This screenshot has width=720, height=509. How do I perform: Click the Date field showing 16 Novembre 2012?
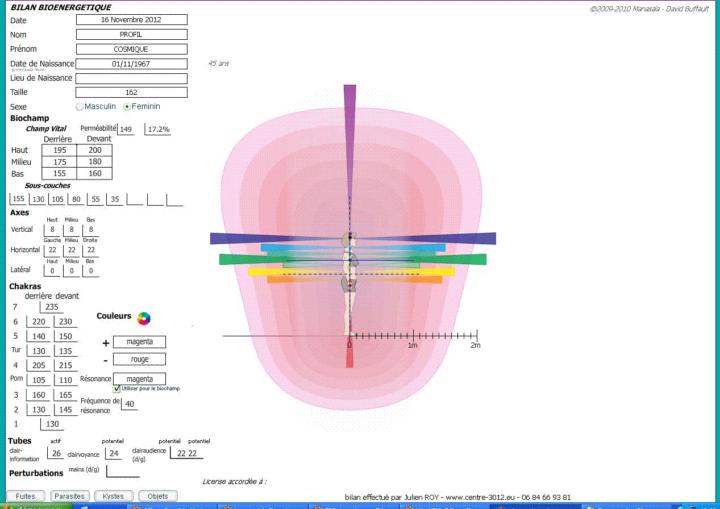(x=132, y=19)
